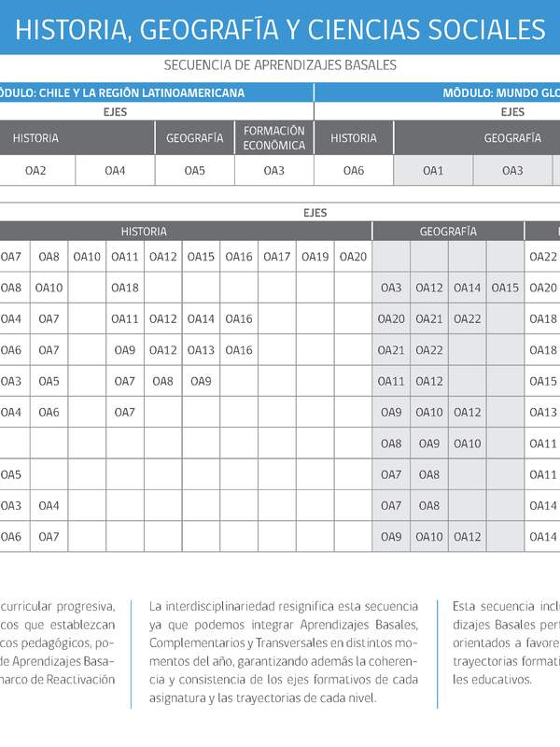Image resolution: width=560 pixels, height=747 pixels.
Task: Click the OA16 cell right before OA17
Action: [239, 257]
